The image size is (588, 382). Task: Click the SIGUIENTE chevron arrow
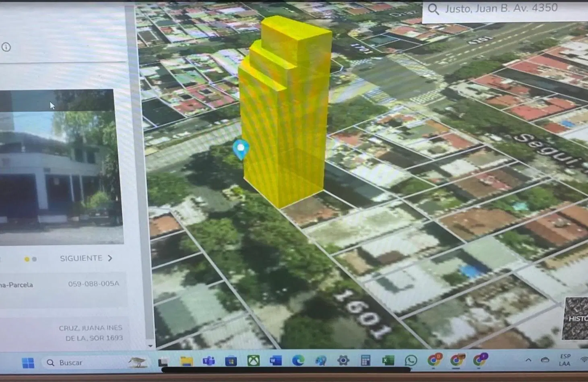[x=110, y=258]
